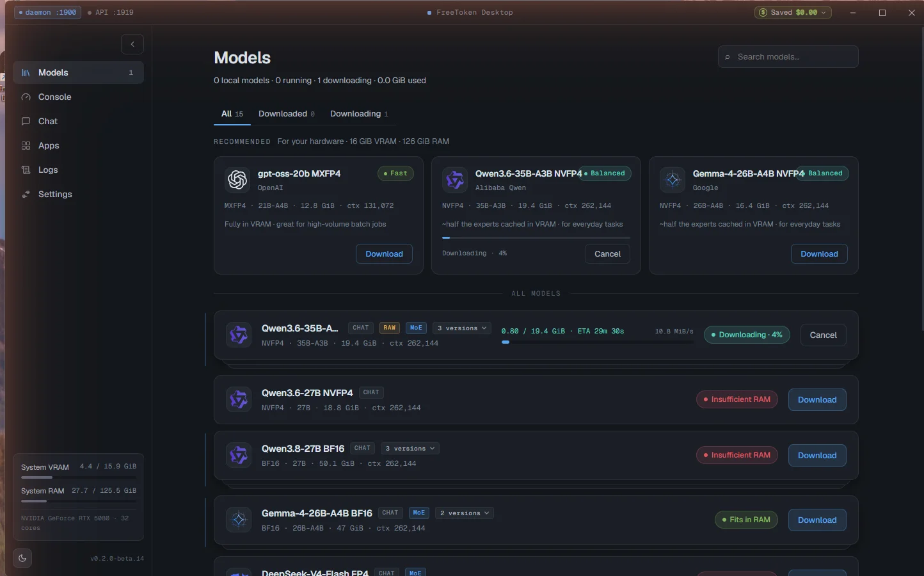Collapse the sidebar with the chevron button
Viewport: 924px width, 576px height.
(x=132, y=44)
